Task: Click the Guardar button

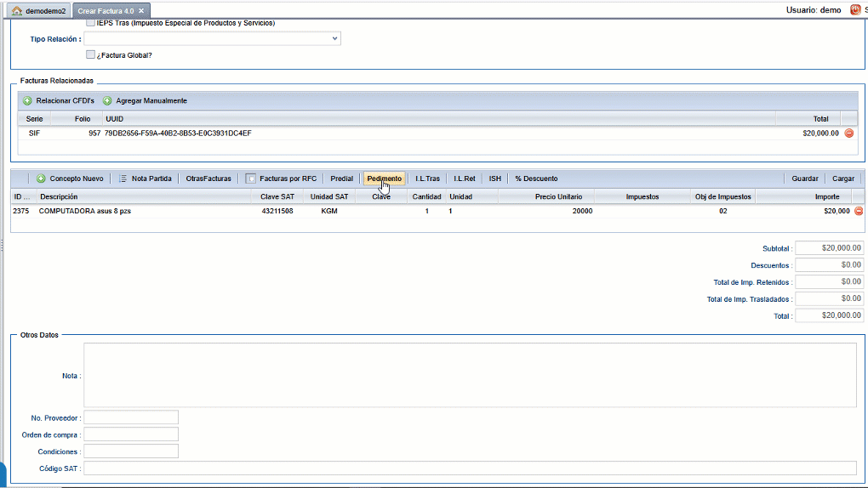Action: click(x=804, y=179)
